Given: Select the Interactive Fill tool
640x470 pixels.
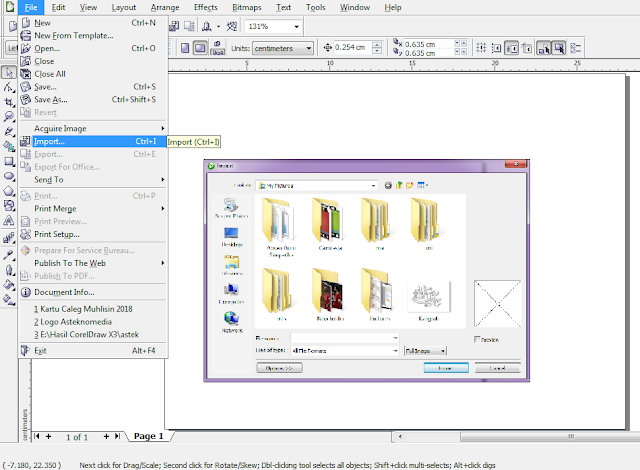Looking at the screenshot, I should (x=9, y=300).
